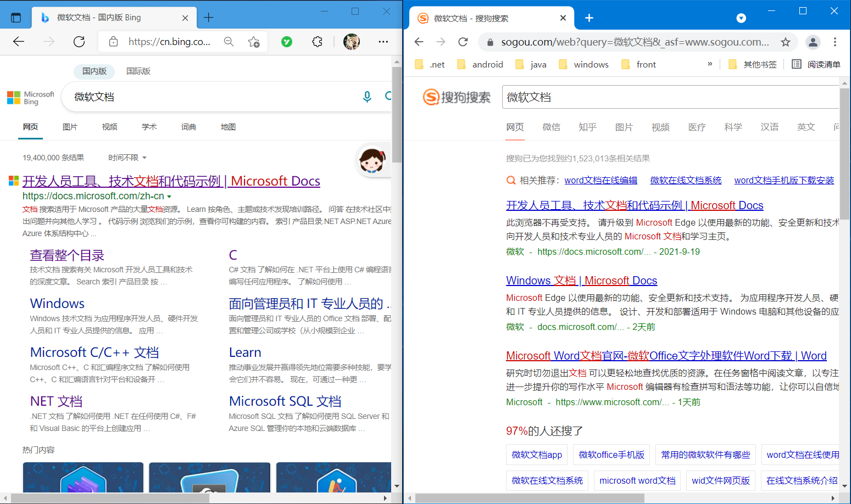Click Edge back arrow button
The width and height of the screenshot is (851, 504).
coord(19,42)
